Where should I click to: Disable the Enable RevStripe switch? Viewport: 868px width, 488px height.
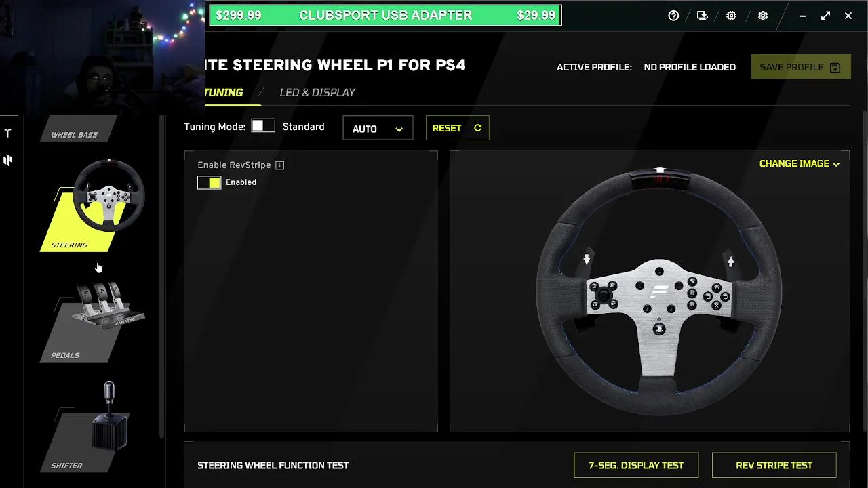pyautogui.click(x=209, y=182)
